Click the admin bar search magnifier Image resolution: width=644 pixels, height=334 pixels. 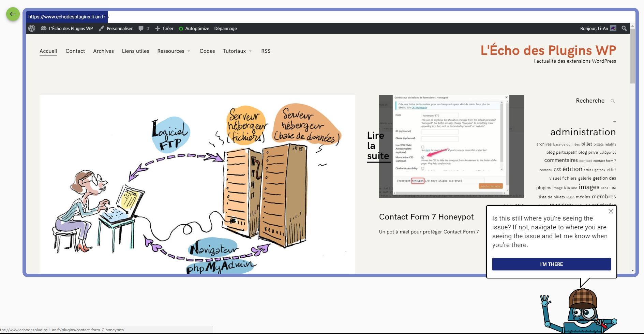click(x=624, y=28)
